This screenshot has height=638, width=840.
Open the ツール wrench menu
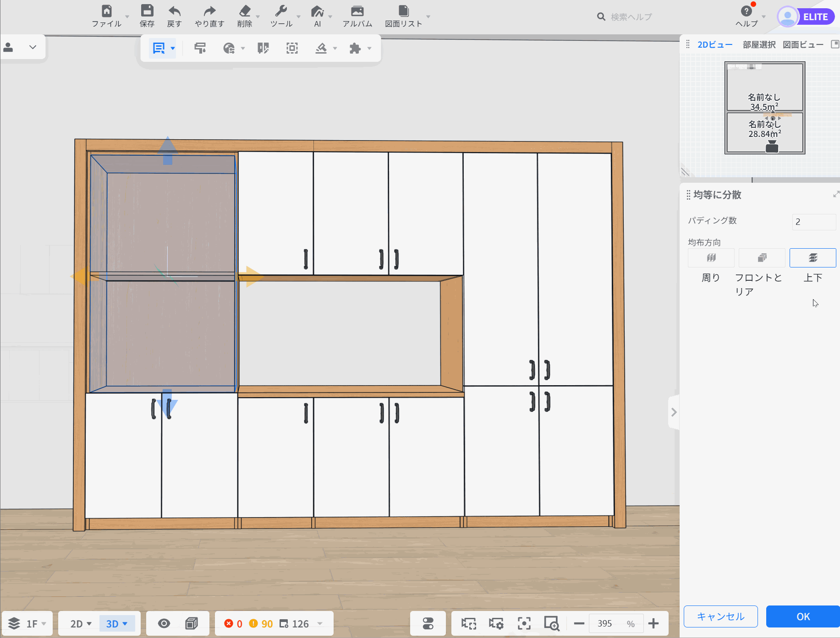pos(281,16)
